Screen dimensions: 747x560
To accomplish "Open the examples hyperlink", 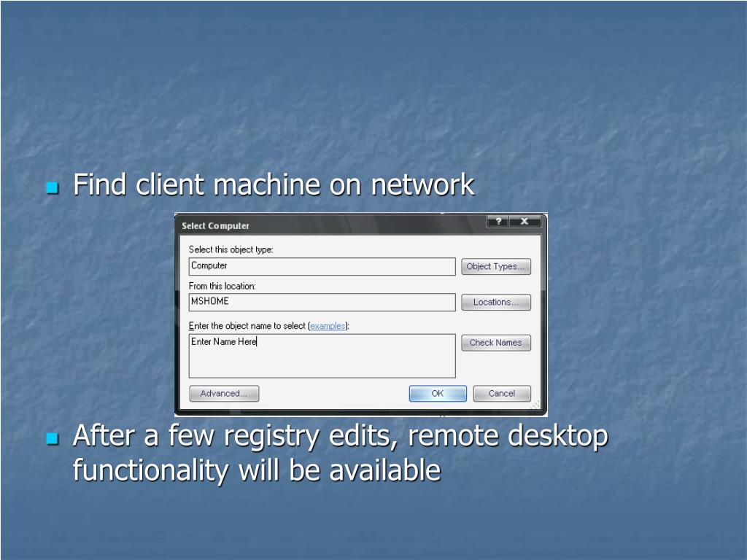I will tap(328, 326).
